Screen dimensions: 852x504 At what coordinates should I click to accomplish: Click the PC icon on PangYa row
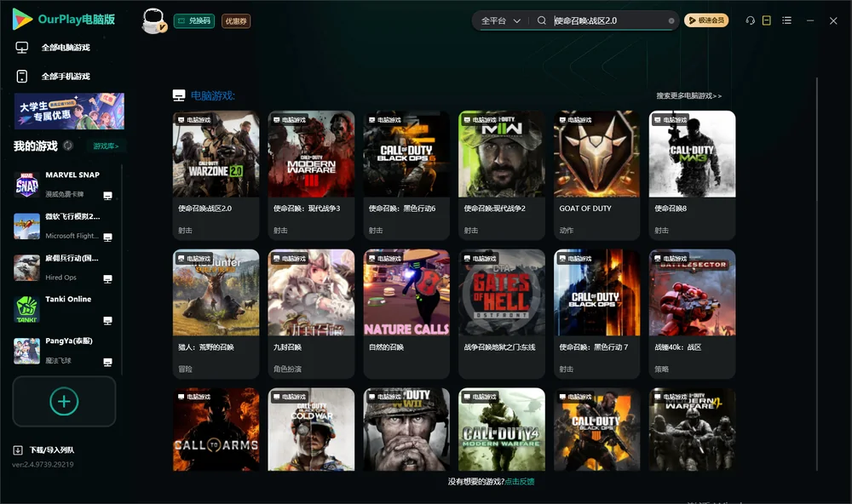[x=107, y=363]
